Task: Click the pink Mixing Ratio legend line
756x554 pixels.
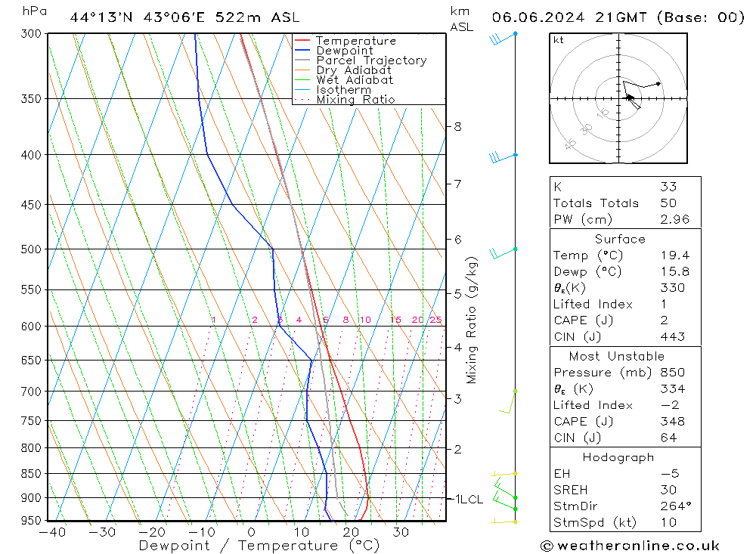Action: pyautogui.click(x=302, y=99)
